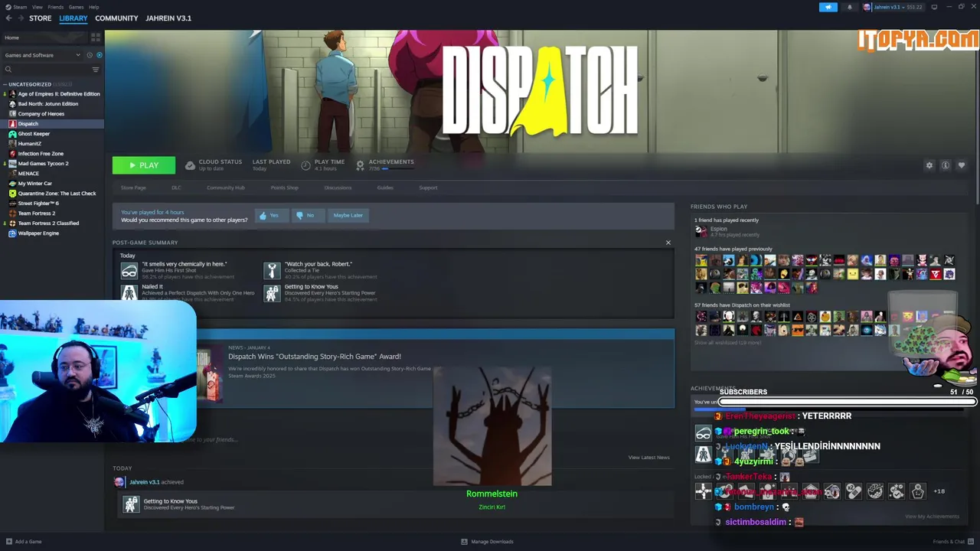Open Friends & Chat

click(953, 542)
